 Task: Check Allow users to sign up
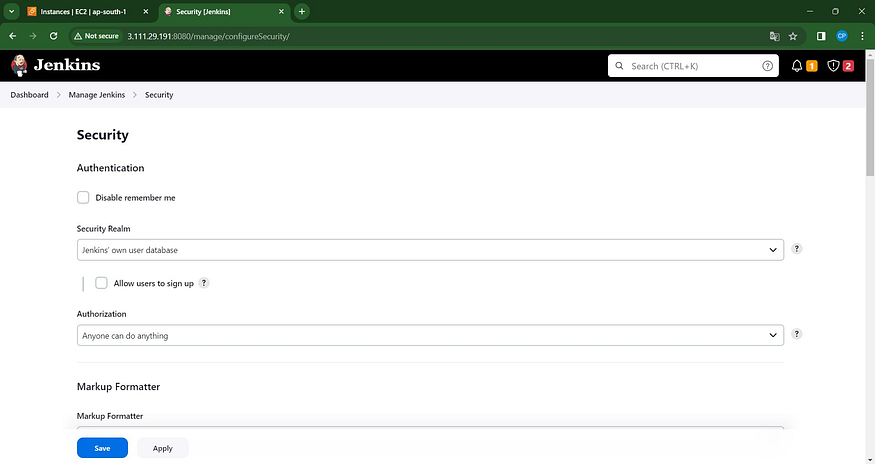[x=101, y=283]
